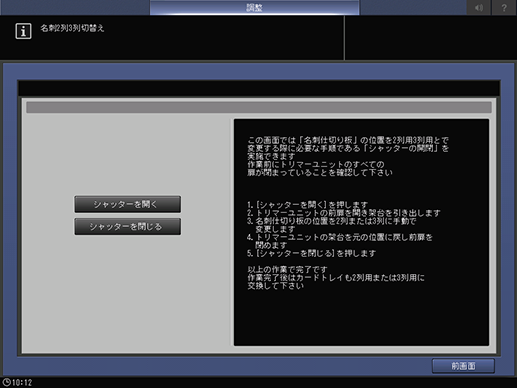Click the line 交換して下さい
This screenshot has height=388, width=517.
pos(275,286)
